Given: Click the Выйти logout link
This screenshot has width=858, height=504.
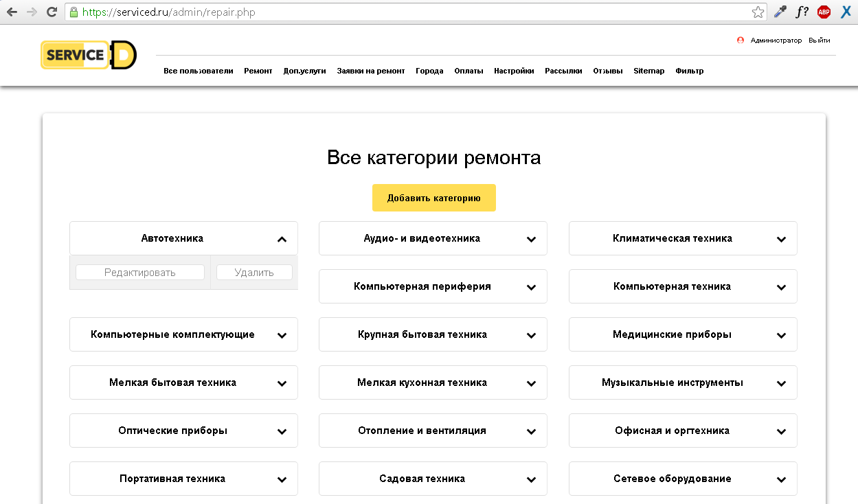Looking at the screenshot, I should coord(819,41).
